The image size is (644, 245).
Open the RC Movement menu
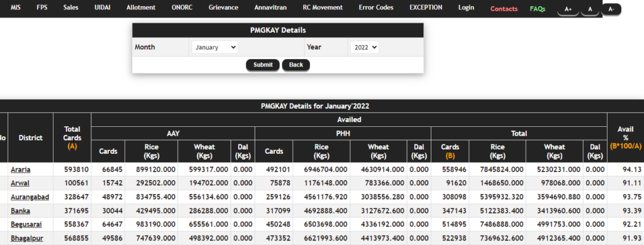[323, 8]
